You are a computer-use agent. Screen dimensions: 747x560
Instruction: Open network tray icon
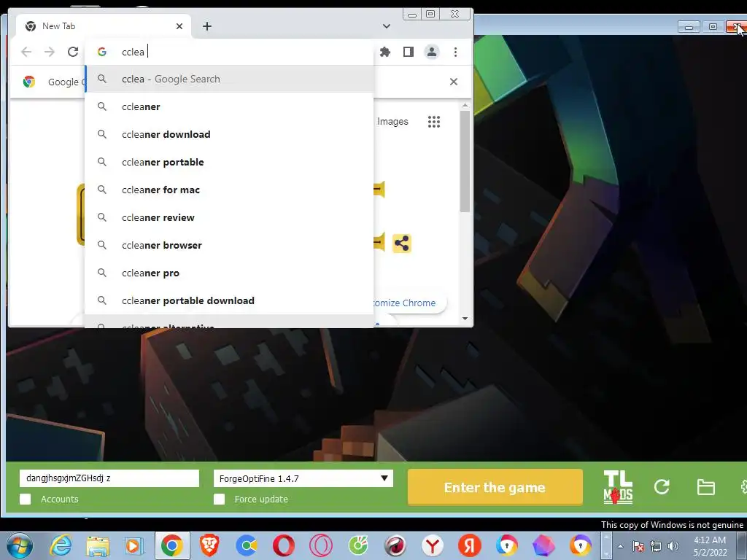(x=656, y=546)
